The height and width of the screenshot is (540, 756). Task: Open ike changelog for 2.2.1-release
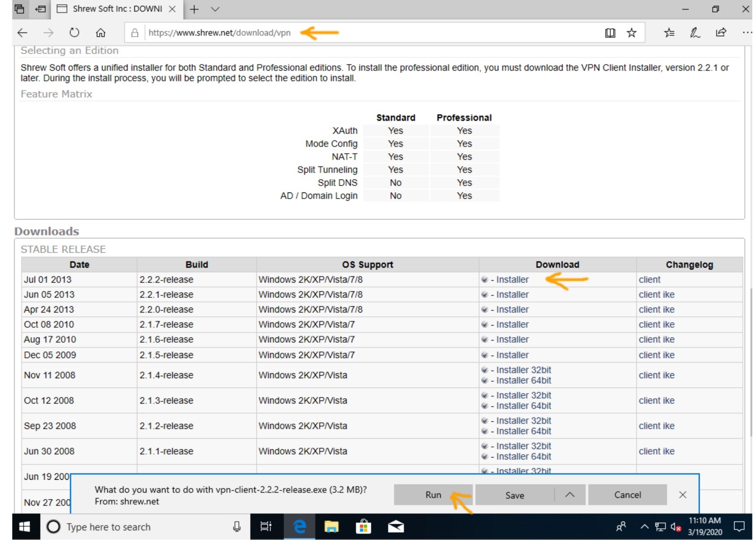pyautogui.click(x=669, y=294)
